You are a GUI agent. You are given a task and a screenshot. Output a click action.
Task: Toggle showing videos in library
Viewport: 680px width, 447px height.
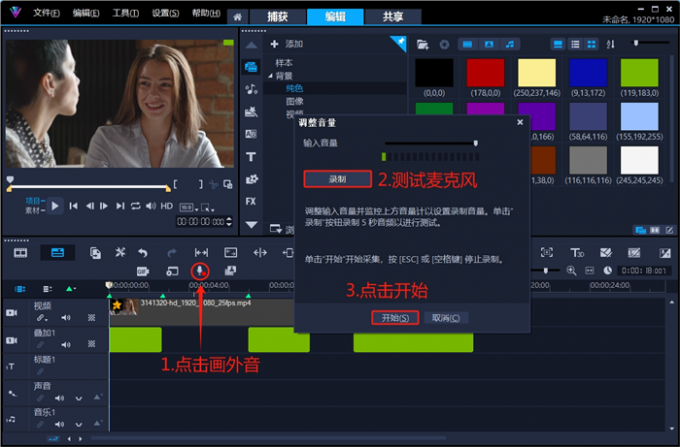click(x=468, y=44)
